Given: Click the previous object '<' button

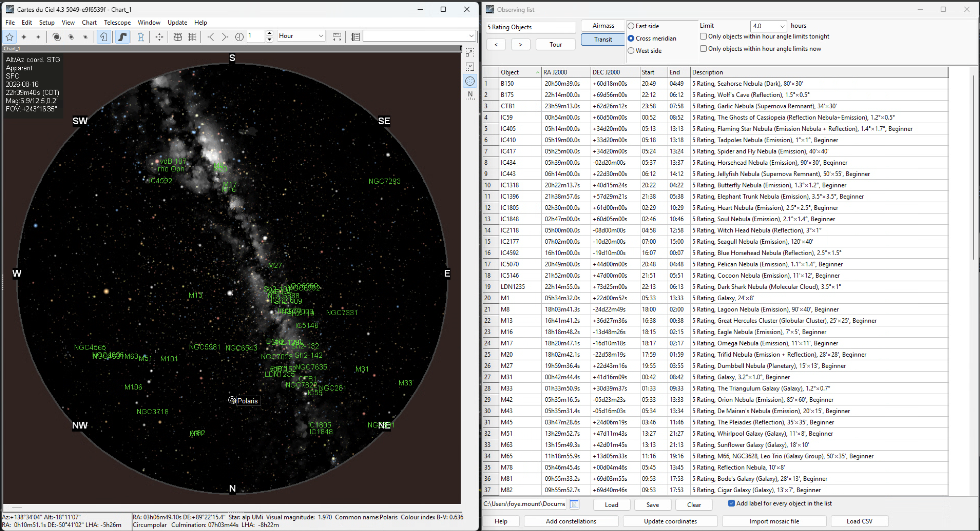Looking at the screenshot, I should 496,44.
